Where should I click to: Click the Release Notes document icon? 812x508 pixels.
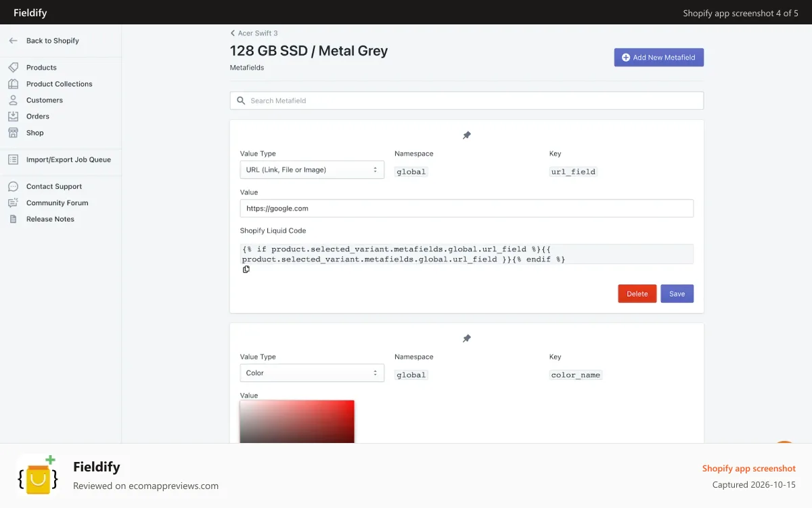click(13, 219)
